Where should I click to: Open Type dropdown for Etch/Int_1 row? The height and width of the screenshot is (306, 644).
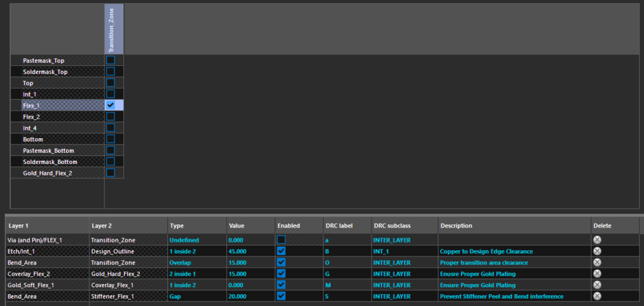[x=197, y=251]
